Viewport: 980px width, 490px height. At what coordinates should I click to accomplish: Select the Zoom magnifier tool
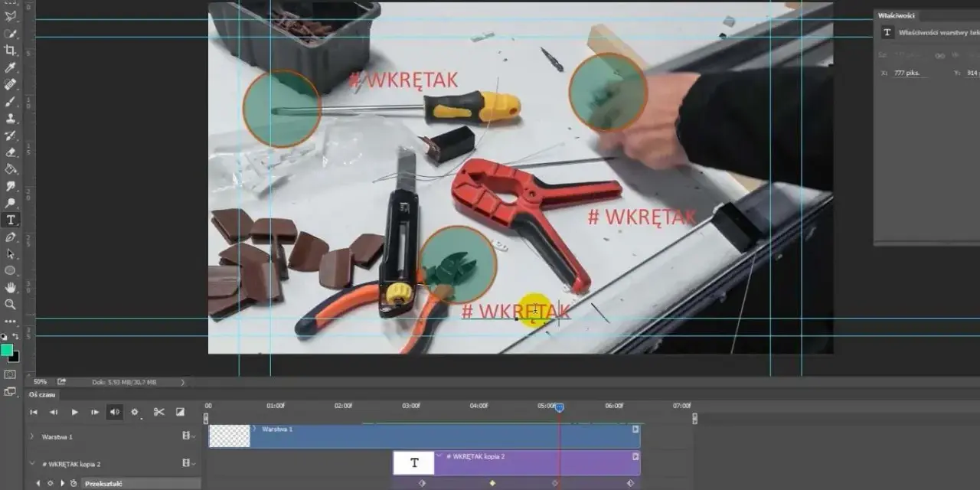click(x=11, y=304)
